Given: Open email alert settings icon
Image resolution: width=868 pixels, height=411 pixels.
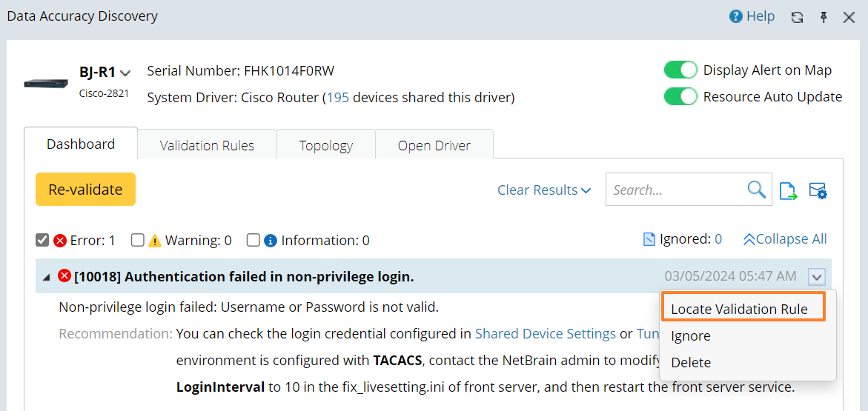Looking at the screenshot, I should click(x=818, y=191).
